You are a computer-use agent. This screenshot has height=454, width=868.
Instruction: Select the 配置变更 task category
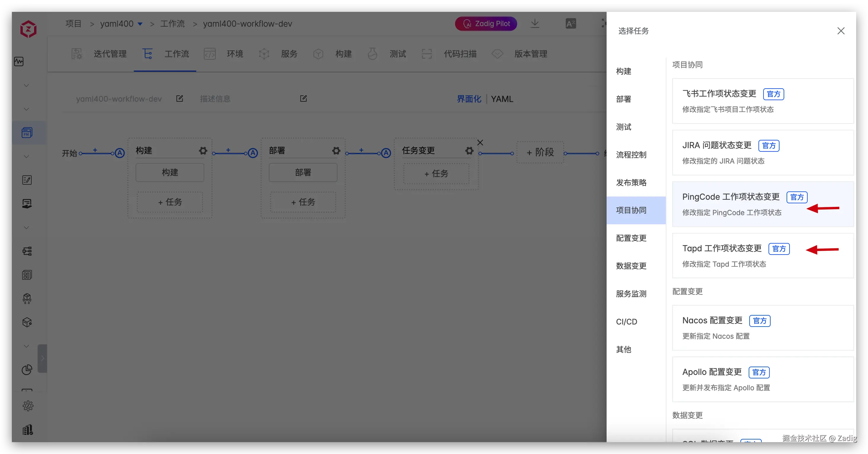point(631,238)
